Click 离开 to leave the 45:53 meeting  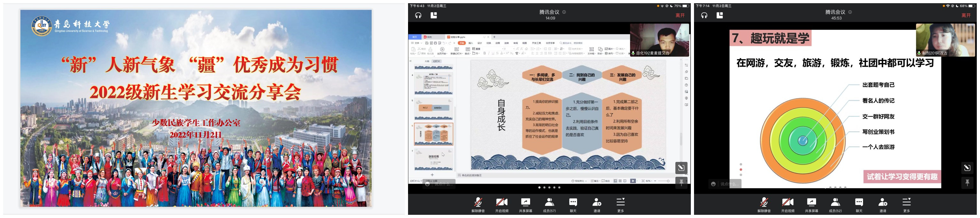click(966, 16)
